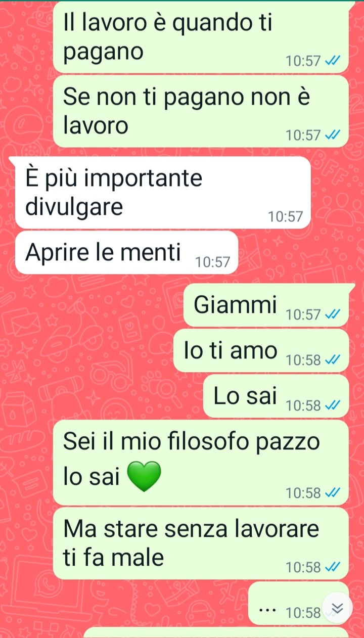364x638 pixels.
Task: Tap read ticks on 'Ma stare senza lavorare'
Action: click(x=332, y=568)
